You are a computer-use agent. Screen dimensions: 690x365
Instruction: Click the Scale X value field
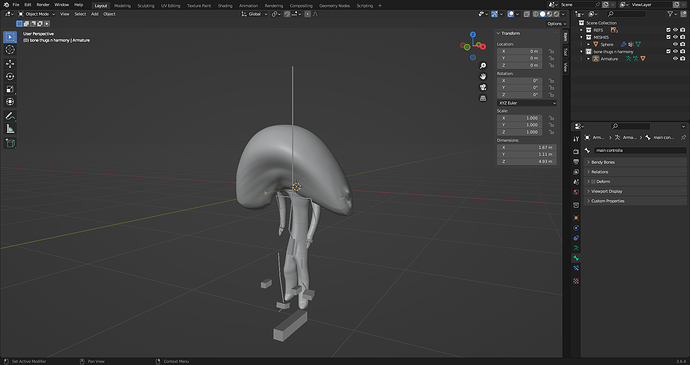[519, 118]
